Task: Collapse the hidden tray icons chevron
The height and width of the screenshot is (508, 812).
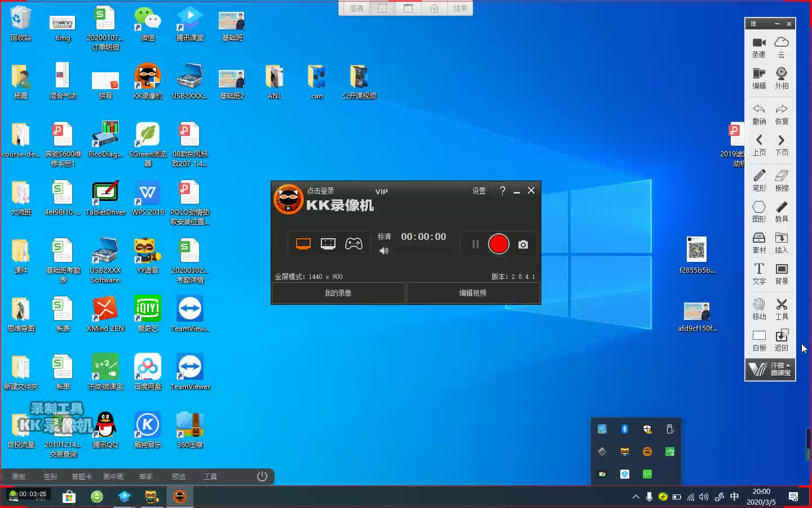Action: click(636, 497)
